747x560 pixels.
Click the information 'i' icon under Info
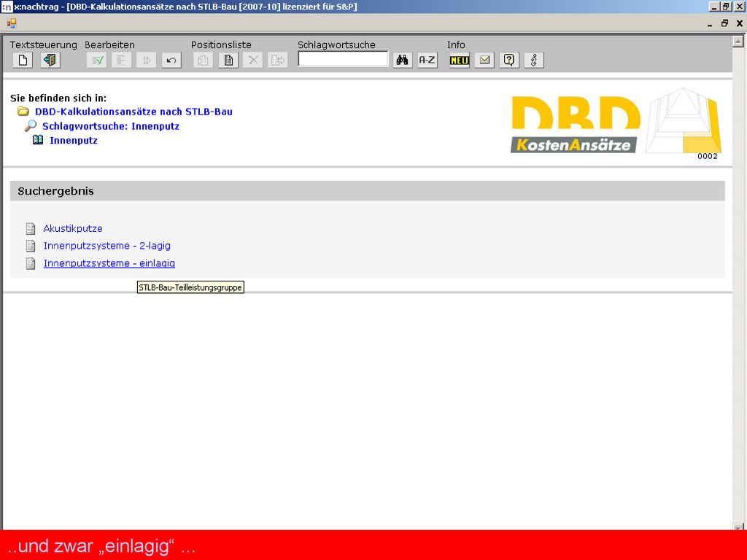click(x=534, y=60)
